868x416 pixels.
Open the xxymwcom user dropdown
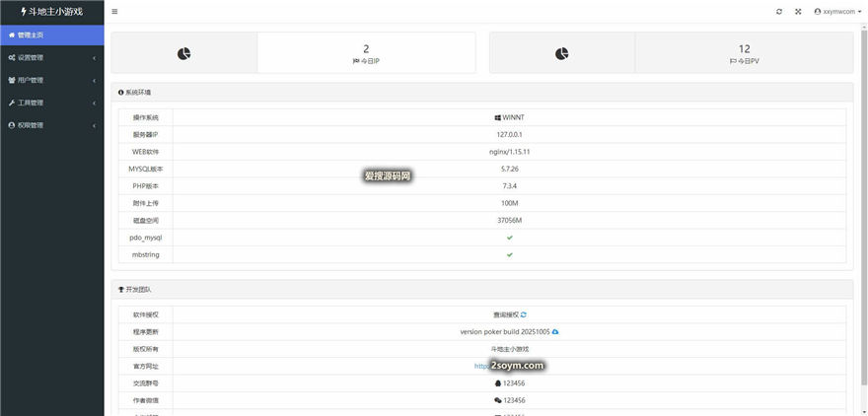coord(836,12)
